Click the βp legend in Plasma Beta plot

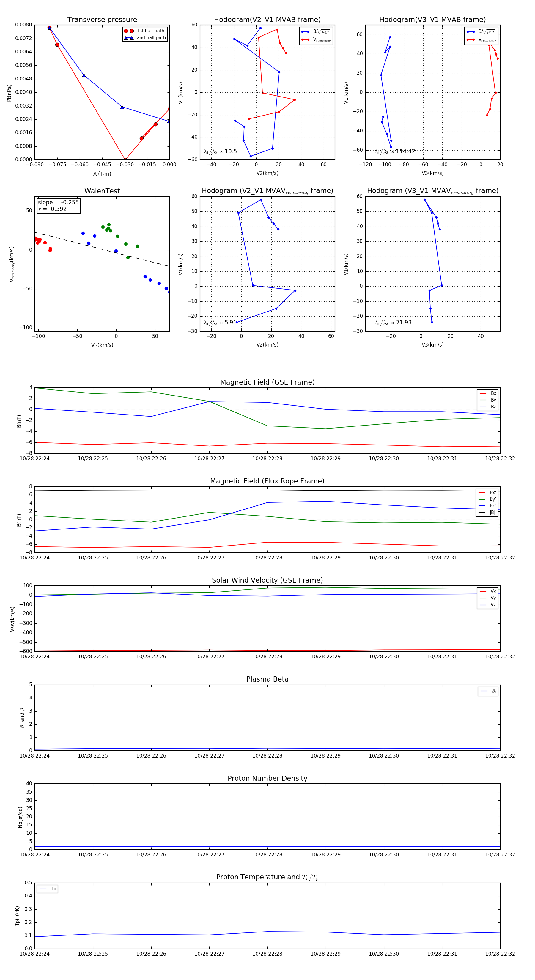488,691
